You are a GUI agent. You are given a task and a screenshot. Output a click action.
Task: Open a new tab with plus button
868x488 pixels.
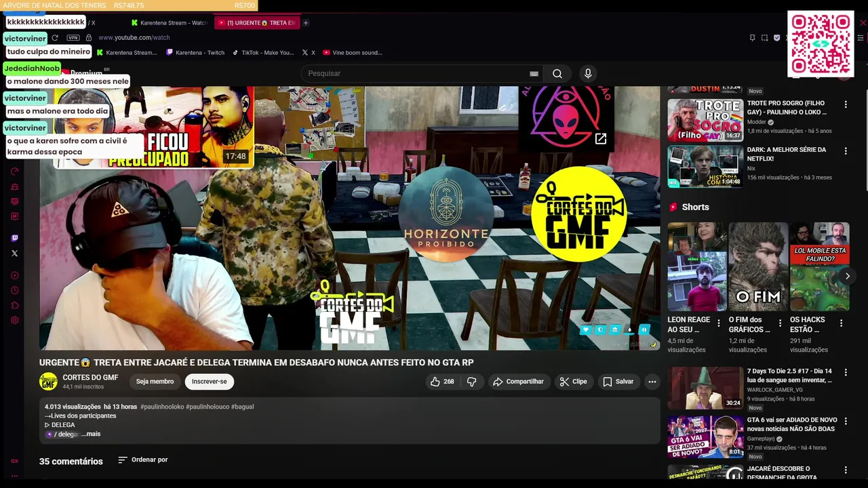pos(306,23)
